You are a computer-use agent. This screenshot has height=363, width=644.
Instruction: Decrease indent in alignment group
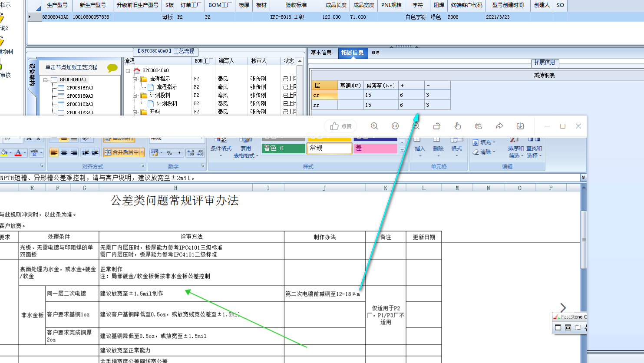[85, 152]
